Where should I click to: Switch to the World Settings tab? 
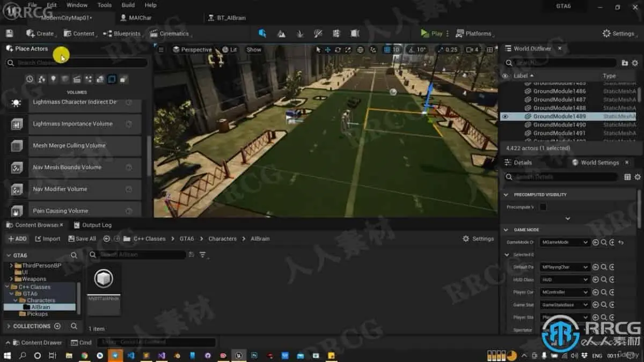pyautogui.click(x=595, y=162)
